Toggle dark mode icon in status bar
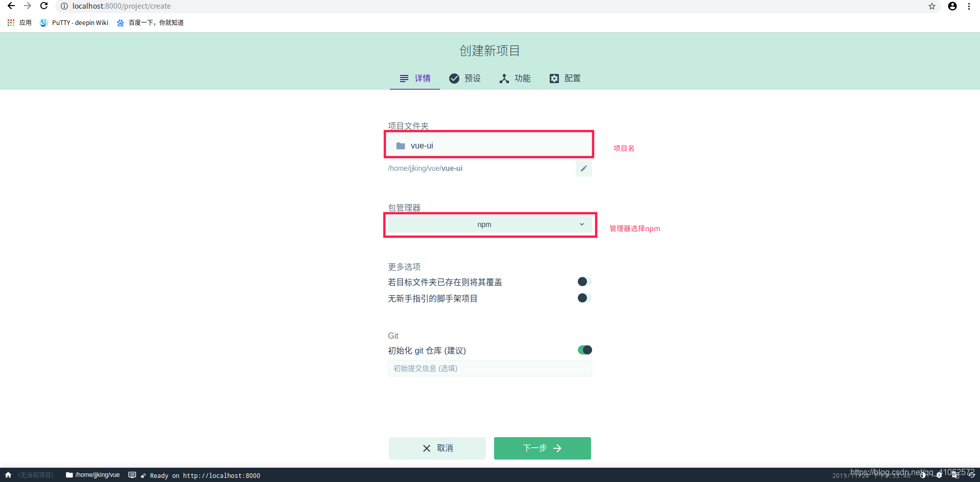Image resolution: width=980 pixels, height=482 pixels. point(923,475)
